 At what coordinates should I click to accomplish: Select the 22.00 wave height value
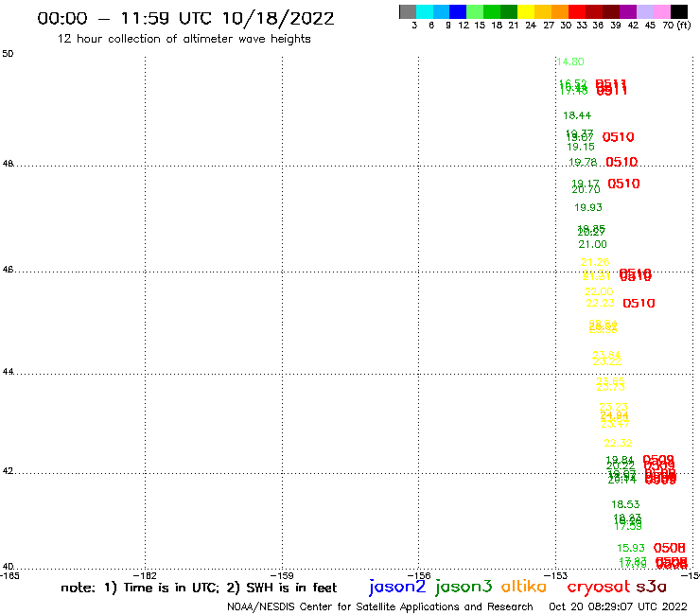(599, 291)
